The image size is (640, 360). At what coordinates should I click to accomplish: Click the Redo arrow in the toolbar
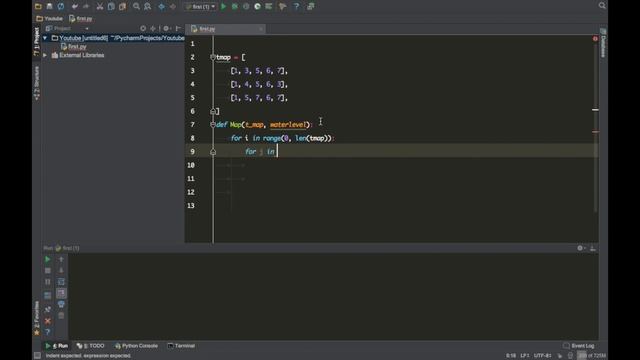86,7
